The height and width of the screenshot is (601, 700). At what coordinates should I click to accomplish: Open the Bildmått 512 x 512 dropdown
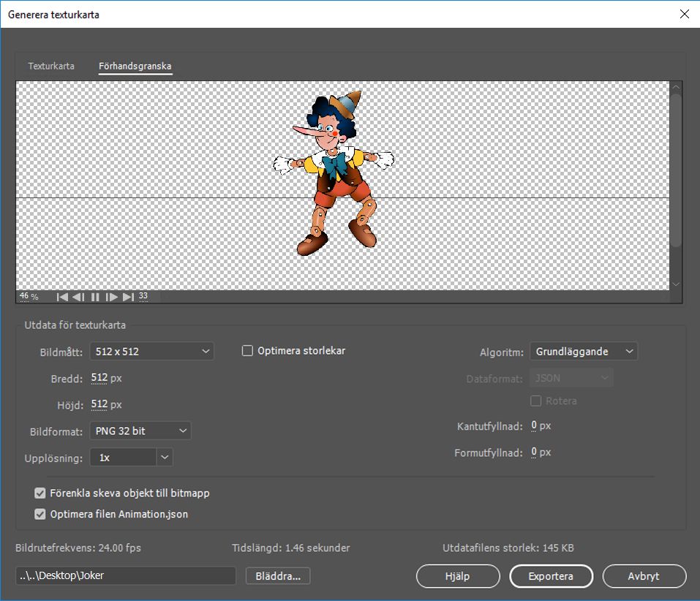[x=151, y=352]
